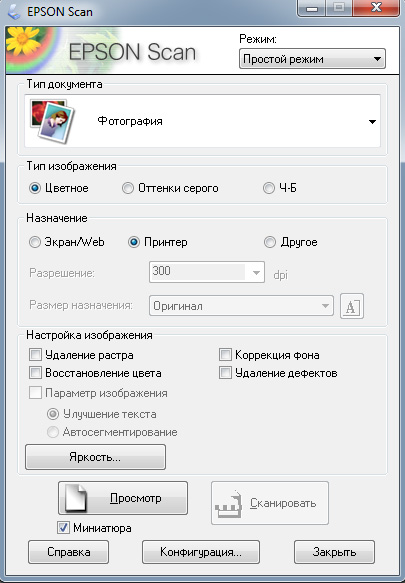Click the scanner icon on the Сканировать button

point(228,504)
